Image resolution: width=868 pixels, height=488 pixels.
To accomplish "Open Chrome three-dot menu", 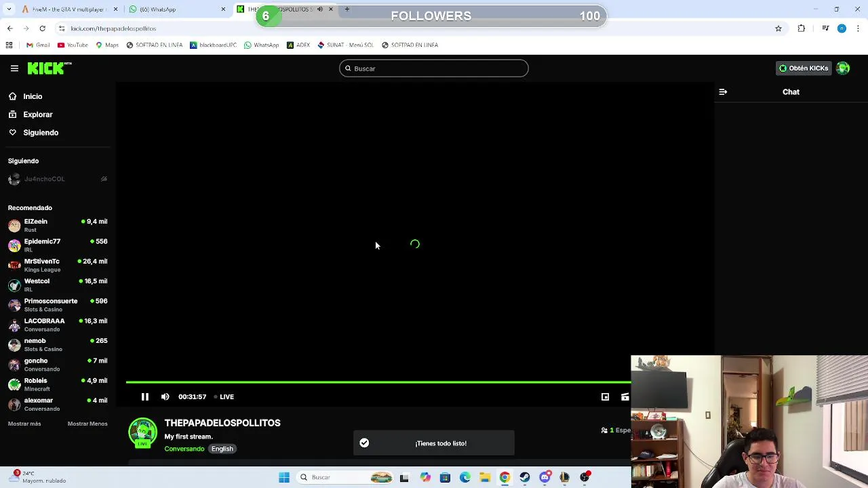I will pos(859,28).
